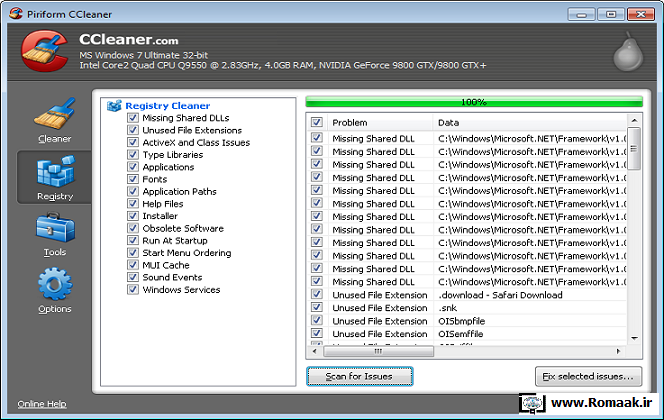Uncheck the OISbmpfile result checkbox
The height and width of the screenshot is (420, 664).
coord(316,321)
